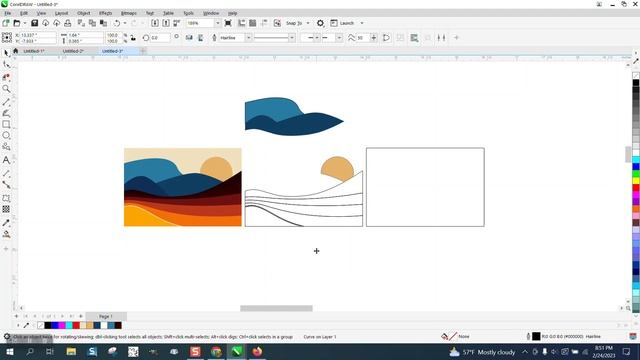This screenshot has width=640, height=360.
Task: Select the Color Eyedropper tool
Action: click(x=6, y=223)
